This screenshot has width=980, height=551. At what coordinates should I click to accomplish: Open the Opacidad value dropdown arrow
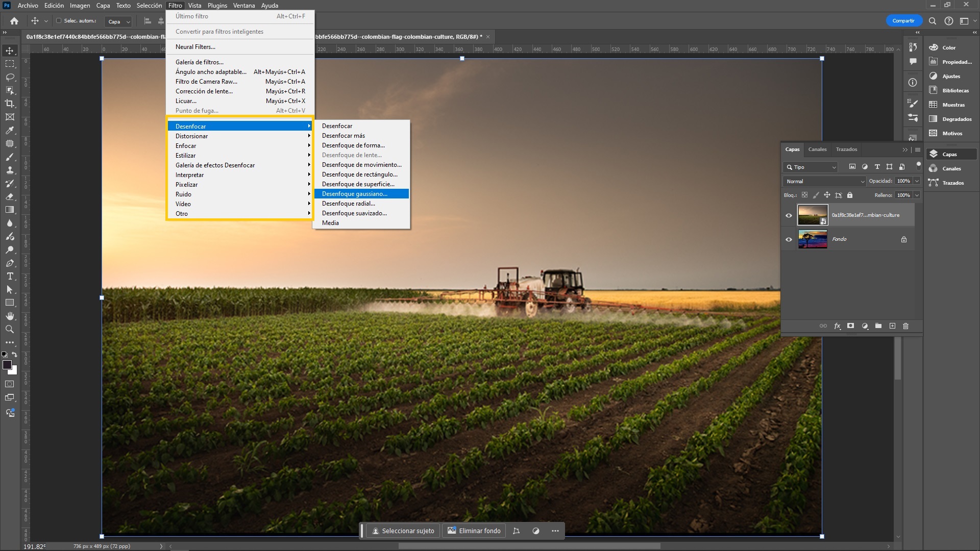pyautogui.click(x=917, y=181)
